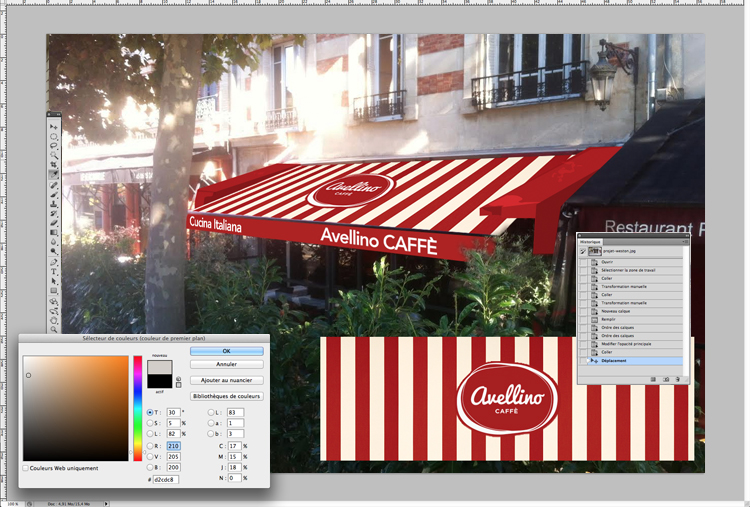Switch to the Historique tab
750x507 pixels.
[x=591, y=241]
